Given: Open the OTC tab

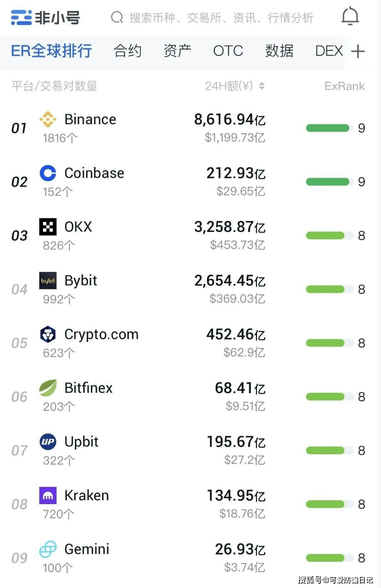Looking at the screenshot, I should point(228,51).
